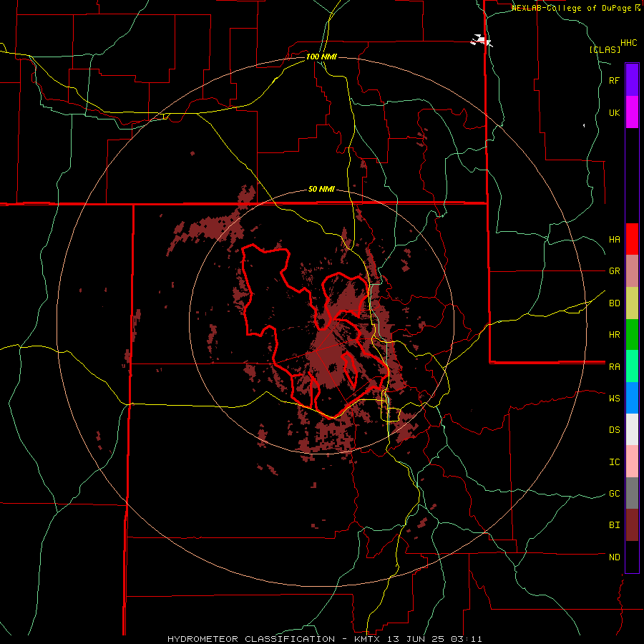Click the 50 NMI range ring label
The width and height of the screenshot is (644, 644).
click(321, 190)
